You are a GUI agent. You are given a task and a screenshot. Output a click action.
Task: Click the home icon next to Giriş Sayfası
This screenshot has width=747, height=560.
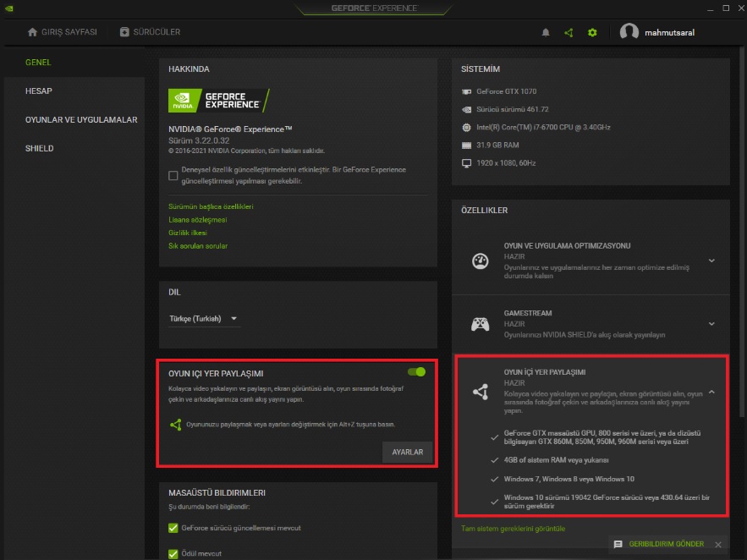[x=32, y=32]
